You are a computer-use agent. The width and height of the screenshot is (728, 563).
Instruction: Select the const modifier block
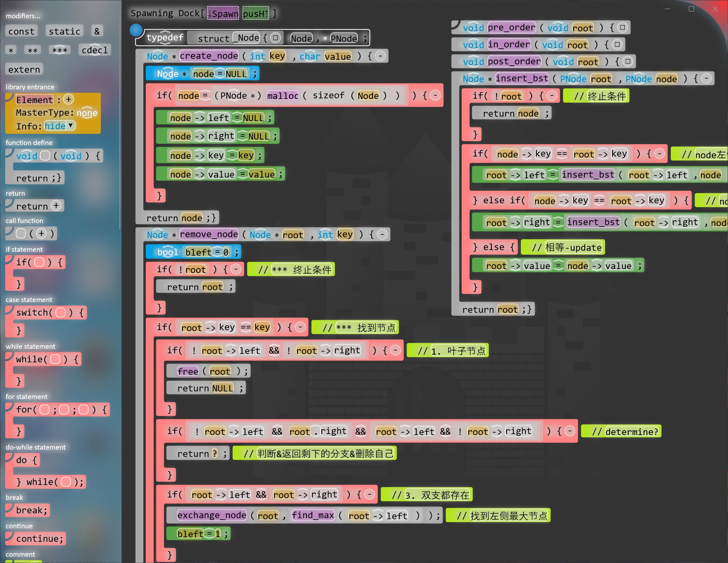tap(21, 31)
